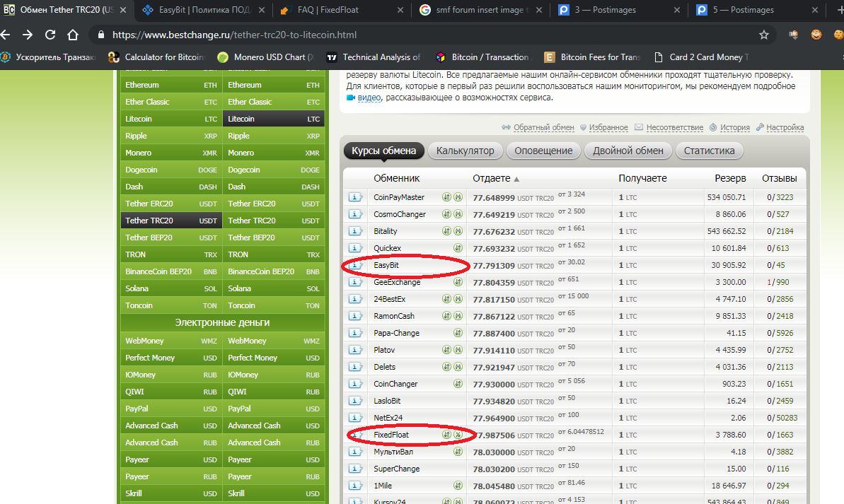Click the M badge icon on CoinPayMaster row

(458, 197)
